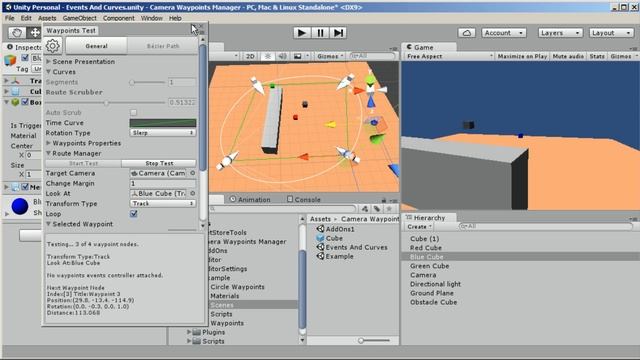Click the inspector object cube icon
This screenshot has height=360, width=640.
tap(10, 60)
